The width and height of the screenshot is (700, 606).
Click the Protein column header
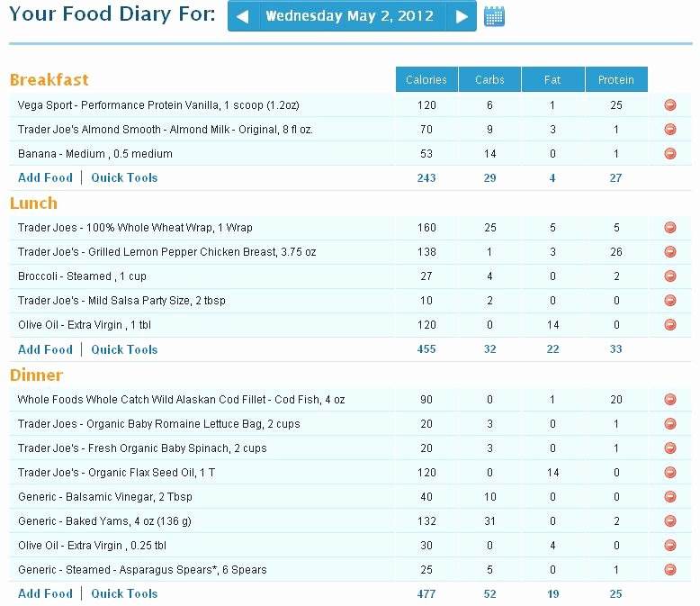(x=616, y=79)
